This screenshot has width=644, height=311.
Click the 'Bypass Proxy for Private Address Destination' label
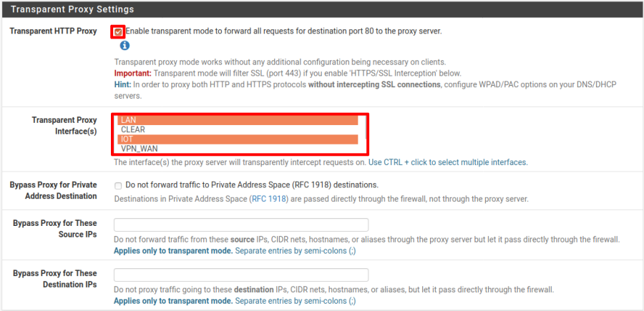click(53, 190)
